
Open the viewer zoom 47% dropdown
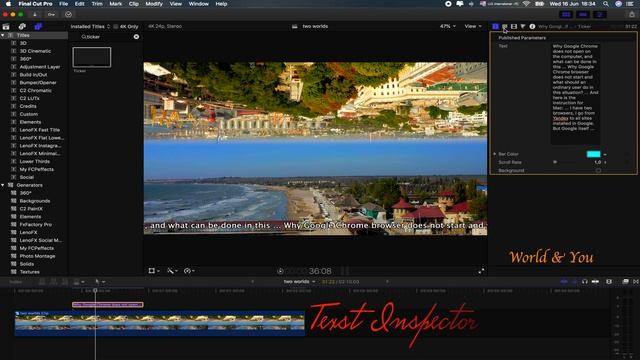coord(448,26)
